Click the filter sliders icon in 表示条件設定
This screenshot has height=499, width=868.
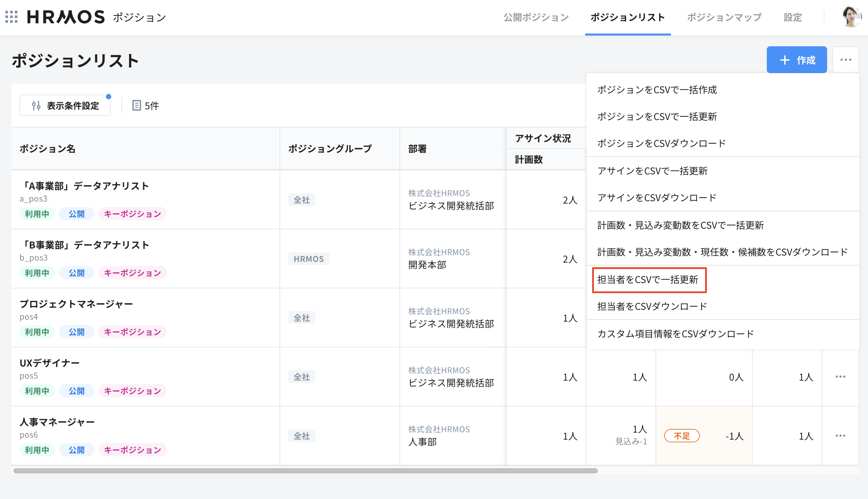point(37,106)
